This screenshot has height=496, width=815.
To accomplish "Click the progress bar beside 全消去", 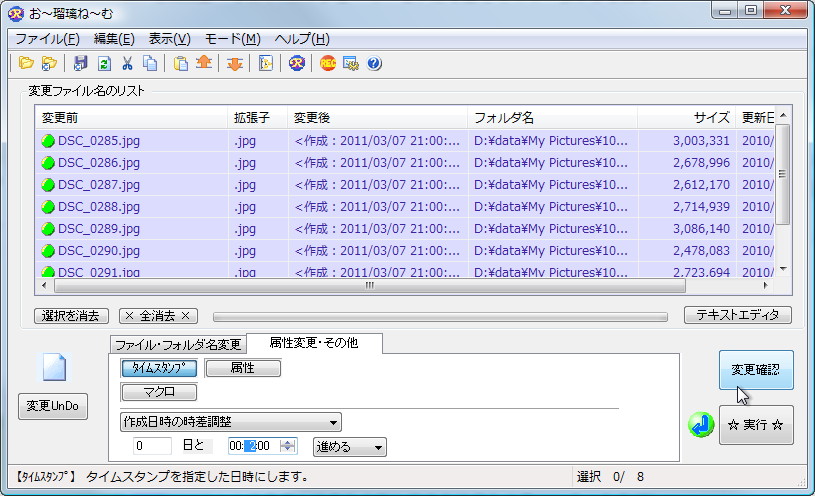I will 440,317.
